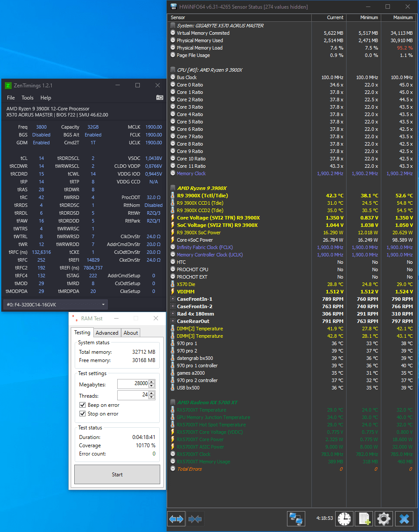The height and width of the screenshot is (532, 419).
Task: Click the Coverage value 10170 %
Action: pyautogui.click(x=145, y=446)
